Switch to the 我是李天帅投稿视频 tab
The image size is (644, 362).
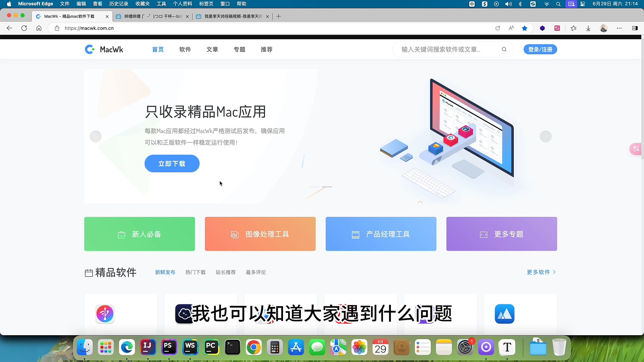pos(233,16)
